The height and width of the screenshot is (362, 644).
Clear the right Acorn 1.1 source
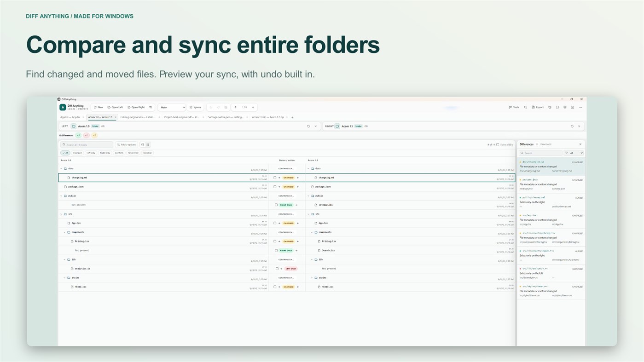point(579,126)
